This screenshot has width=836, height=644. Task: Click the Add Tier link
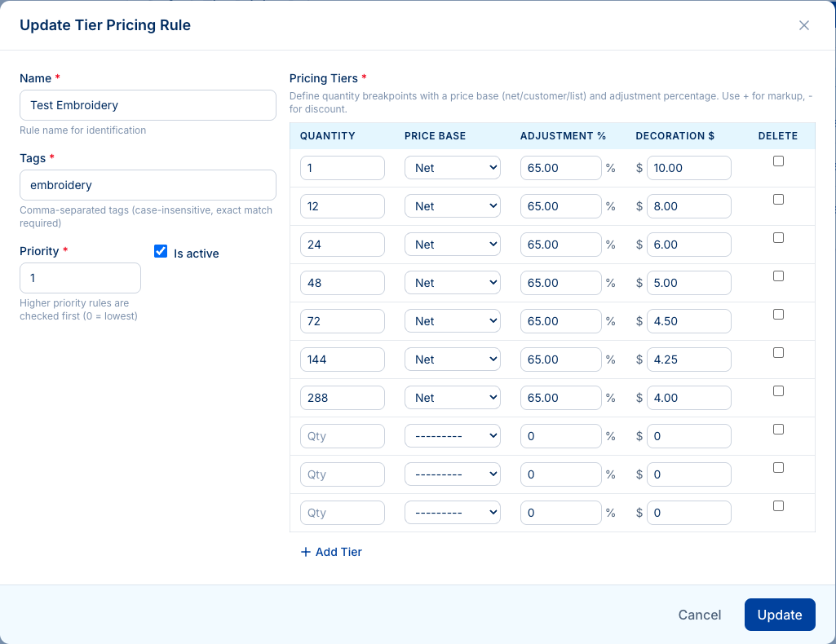click(x=331, y=552)
